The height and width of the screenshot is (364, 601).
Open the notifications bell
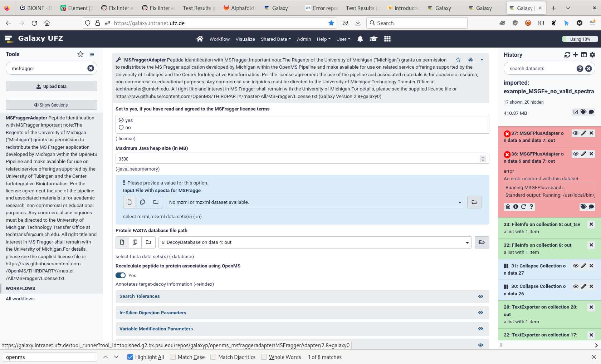(360, 39)
